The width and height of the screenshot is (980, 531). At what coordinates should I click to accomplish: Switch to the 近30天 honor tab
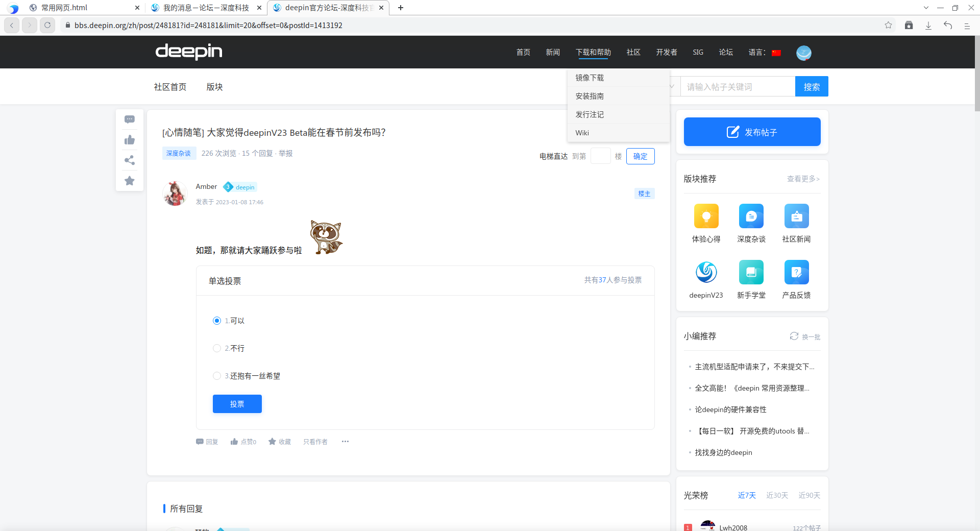tap(777, 495)
